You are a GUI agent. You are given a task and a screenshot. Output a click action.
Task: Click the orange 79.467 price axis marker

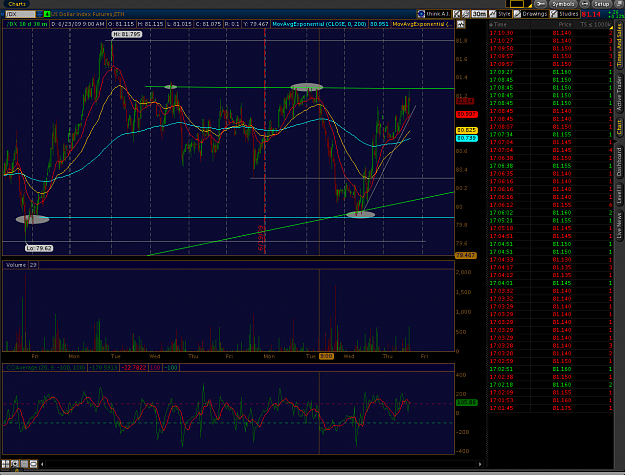click(466, 255)
